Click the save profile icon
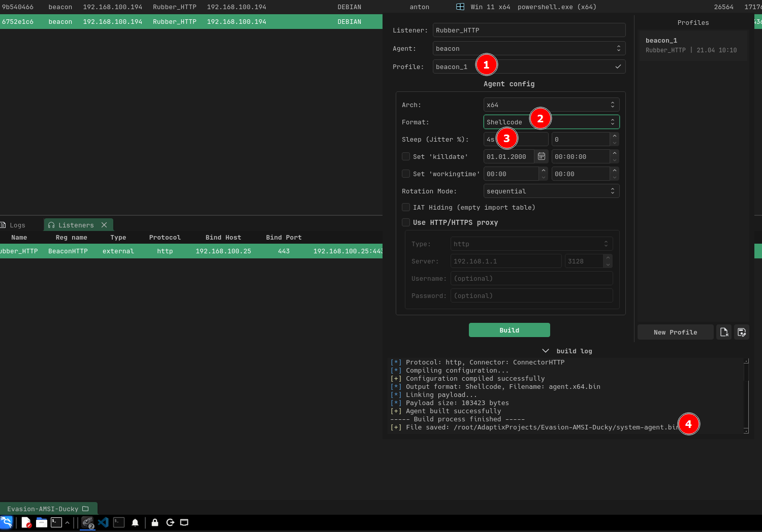Image resolution: width=762 pixels, height=532 pixels. coord(742,332)
